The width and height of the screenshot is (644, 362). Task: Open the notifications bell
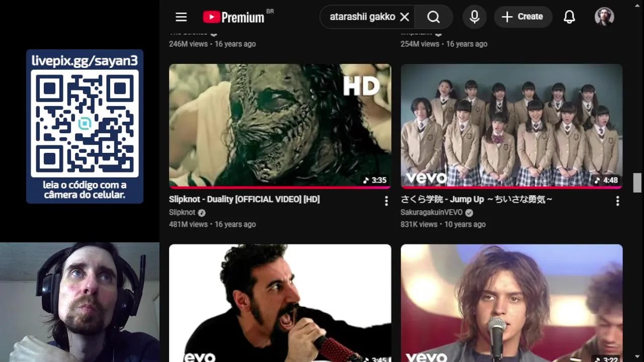569,17
